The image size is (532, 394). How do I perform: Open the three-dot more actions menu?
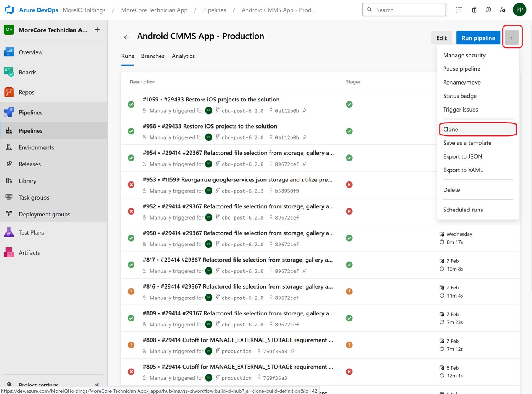click(x=512, y=38)
